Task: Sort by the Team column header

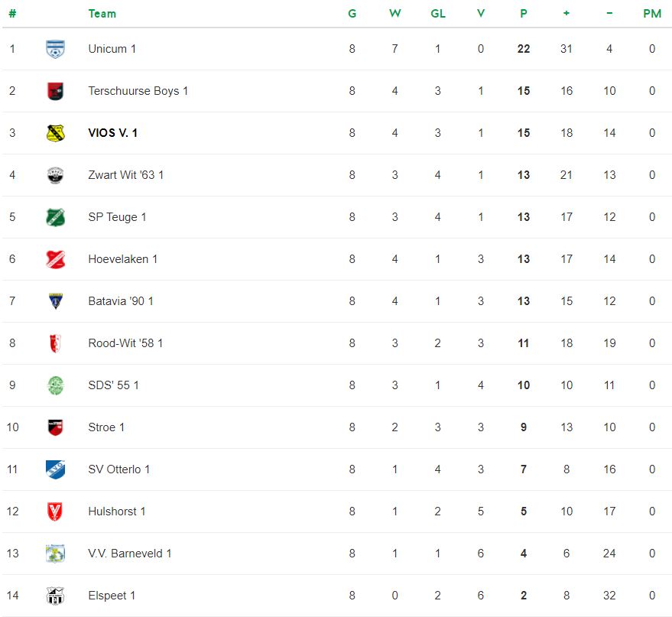Action: [x=102, y=14]
